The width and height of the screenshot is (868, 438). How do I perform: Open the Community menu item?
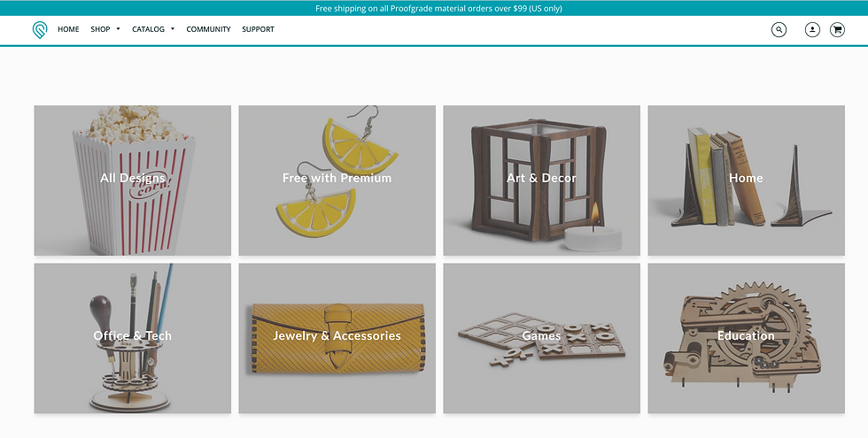(209, 29)
